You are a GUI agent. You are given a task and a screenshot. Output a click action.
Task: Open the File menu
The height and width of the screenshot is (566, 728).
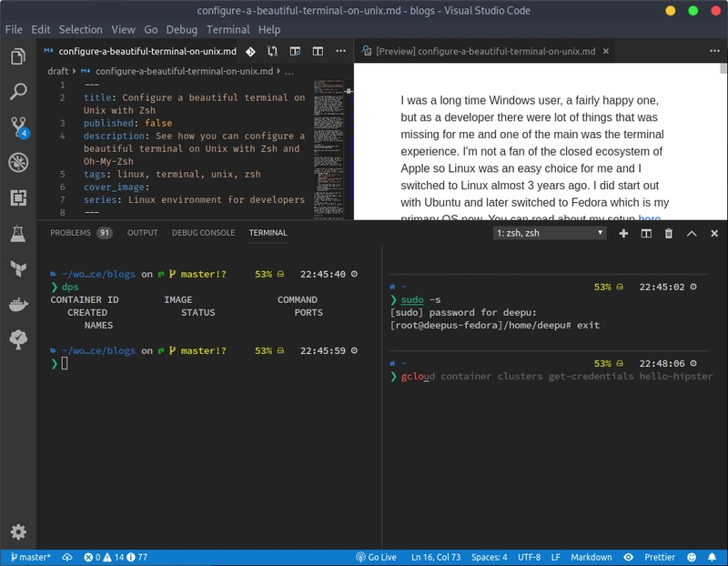coord(14,30)
